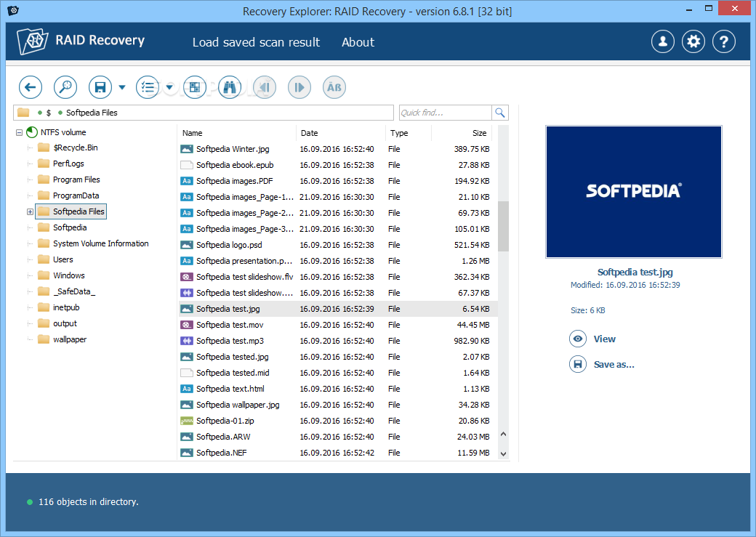Click the View eye icon
Image resolution: width=756 pixels, height=537 pixels.
(x=578, y=339)
